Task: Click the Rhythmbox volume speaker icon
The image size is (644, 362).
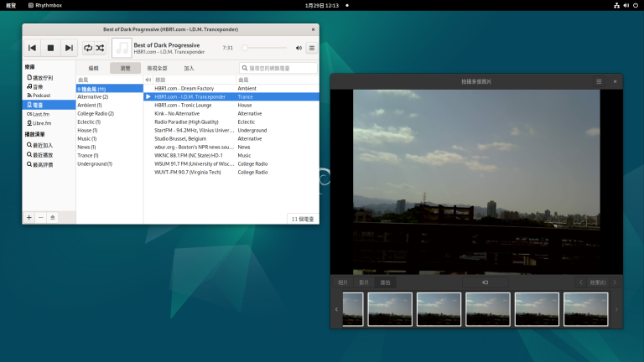Action: (299, 48)
